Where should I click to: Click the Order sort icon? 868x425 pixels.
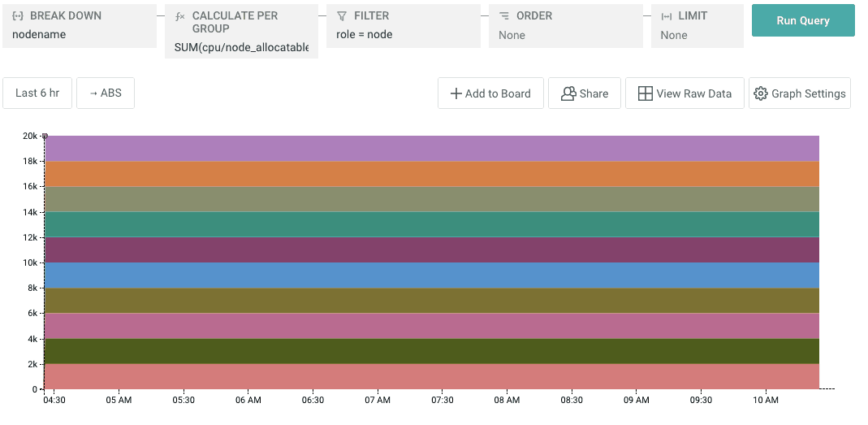504,16
